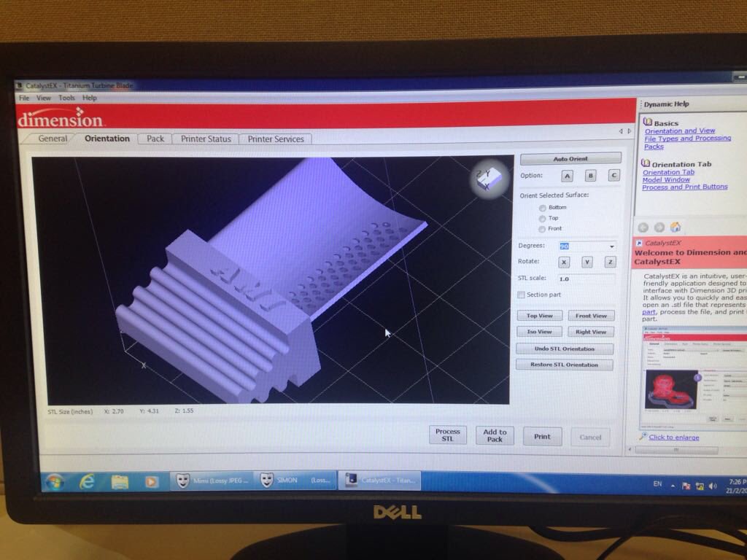
Task: Click the Windows Start button
Action: 55,480
